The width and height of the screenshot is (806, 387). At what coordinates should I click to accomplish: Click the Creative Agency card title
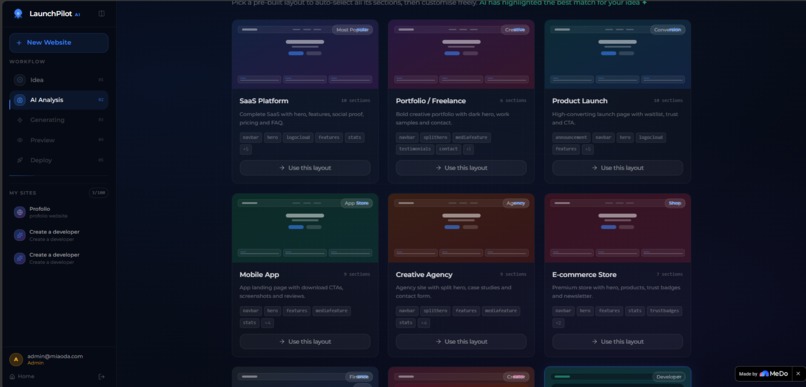[x=424, y=274]
